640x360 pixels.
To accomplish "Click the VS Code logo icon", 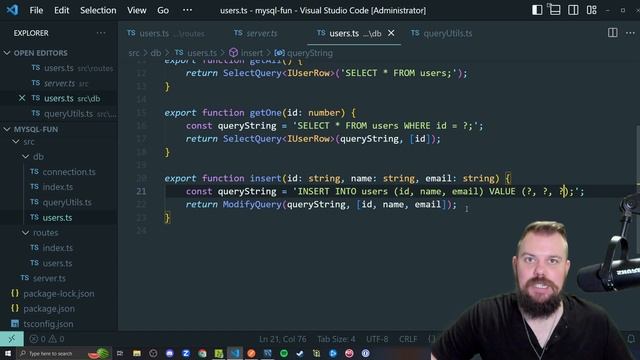I will pos(12,10).
